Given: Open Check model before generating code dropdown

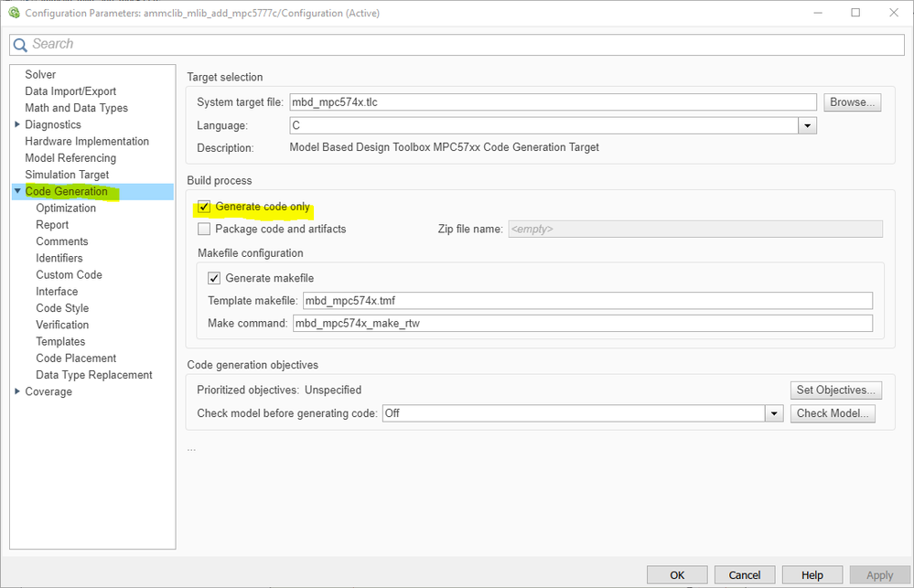Looking at the screenshot, I should click(x=773, y=413).
